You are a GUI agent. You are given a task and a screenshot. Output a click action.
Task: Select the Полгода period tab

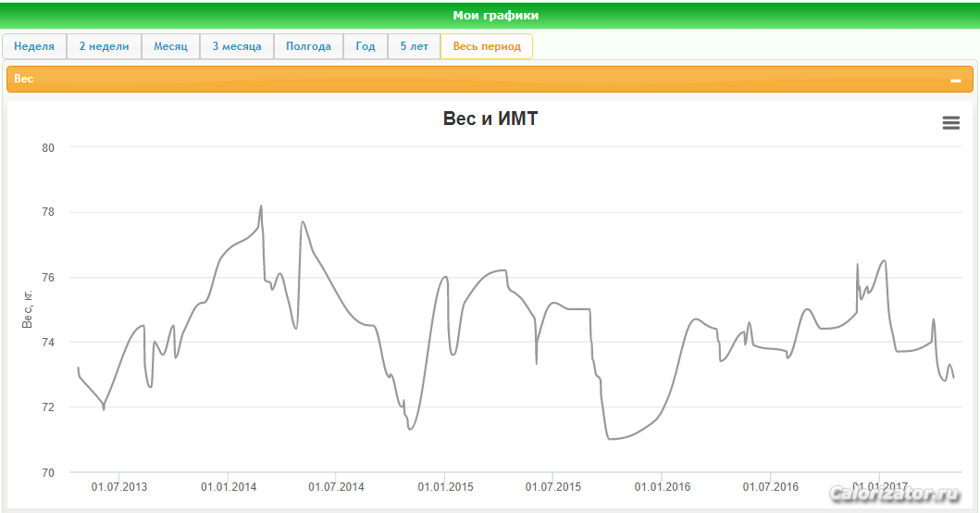pyautogui.click(x=308, y=46)
